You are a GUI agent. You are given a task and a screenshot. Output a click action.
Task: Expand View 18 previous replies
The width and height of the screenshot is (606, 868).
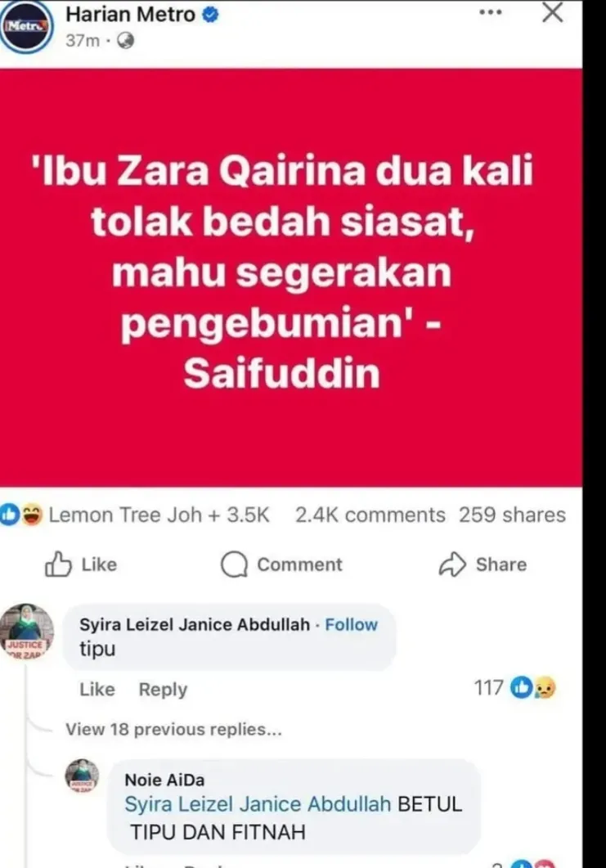tap(173, 729)
